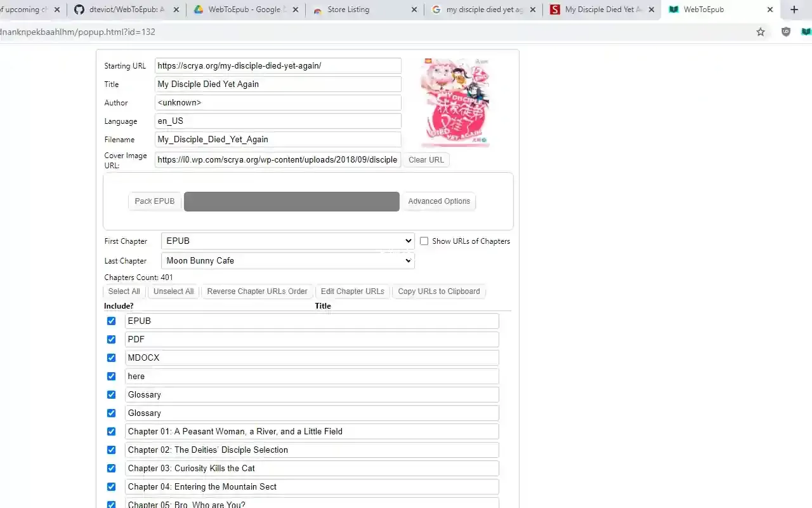This screenshot has width=812, height=508.
Task: Click the Filename input field
Action: (278, 139)
